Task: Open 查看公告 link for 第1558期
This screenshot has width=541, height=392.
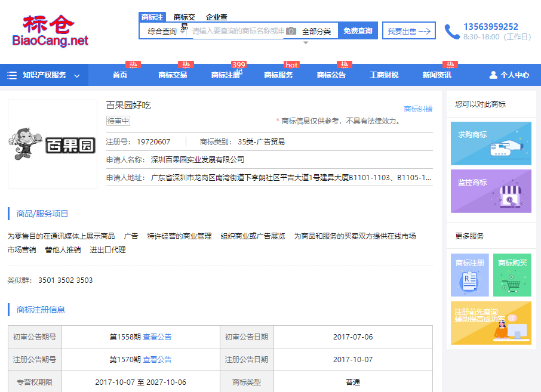Action: pyautogui.click(x=157, y=337)
